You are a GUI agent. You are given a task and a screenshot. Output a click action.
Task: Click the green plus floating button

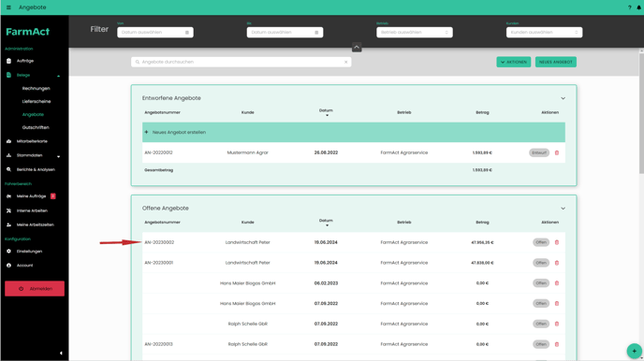click(634, 351)
